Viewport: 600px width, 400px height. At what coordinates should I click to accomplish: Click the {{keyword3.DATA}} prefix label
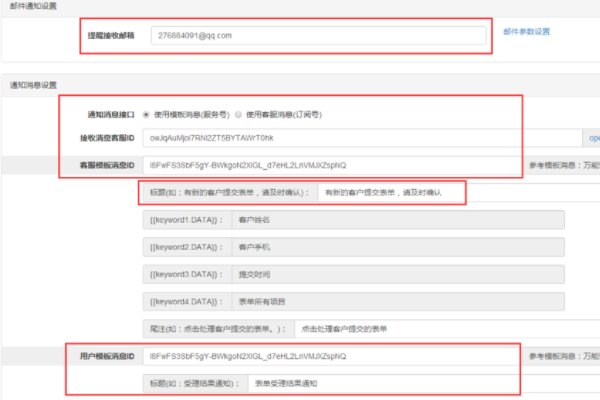187,274
